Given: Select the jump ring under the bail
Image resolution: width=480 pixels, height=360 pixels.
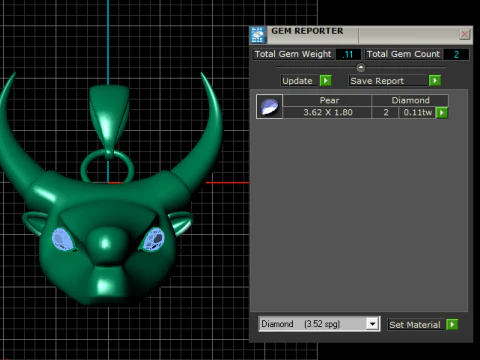Looking at the screenshot, I should [107, 167].
